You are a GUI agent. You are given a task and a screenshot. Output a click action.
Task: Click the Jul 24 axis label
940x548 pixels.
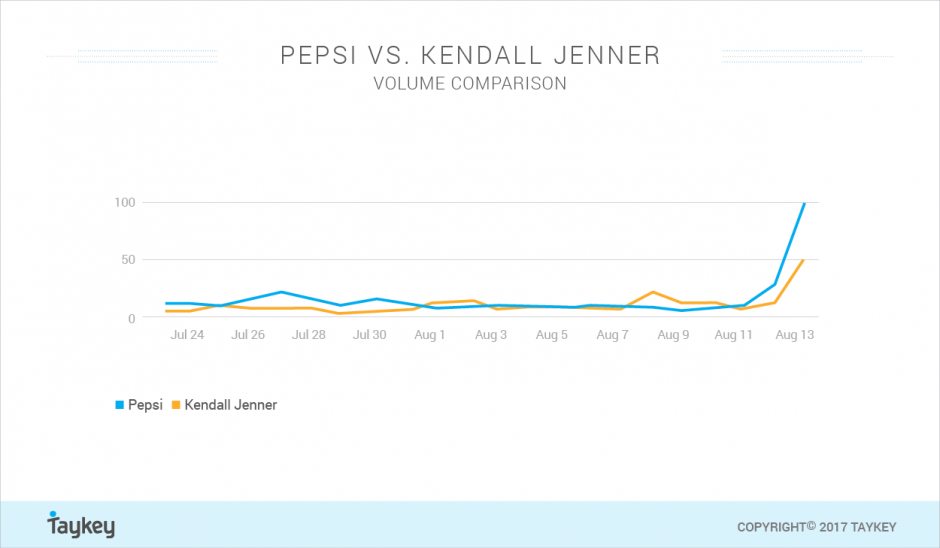click(x=187, y=335)
